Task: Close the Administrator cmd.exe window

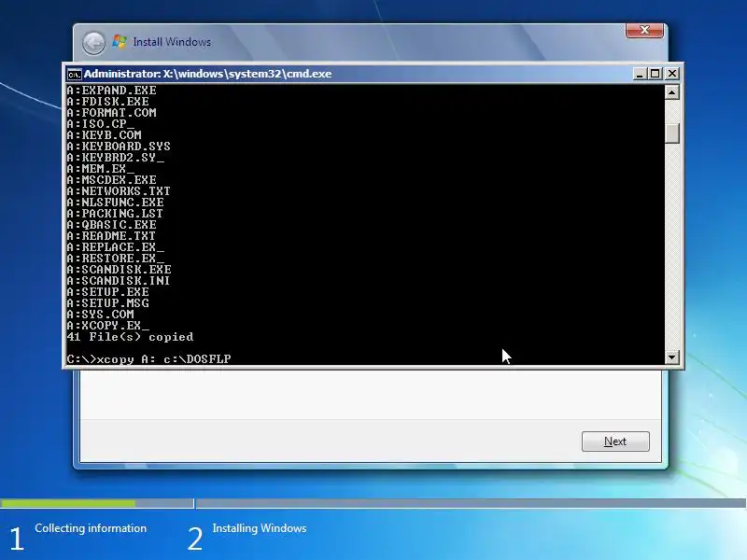Action: click(x=671, y=74)
